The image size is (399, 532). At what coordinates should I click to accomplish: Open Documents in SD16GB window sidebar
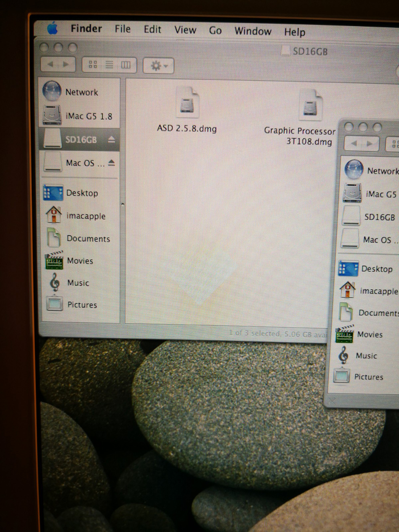coord(80,238)
